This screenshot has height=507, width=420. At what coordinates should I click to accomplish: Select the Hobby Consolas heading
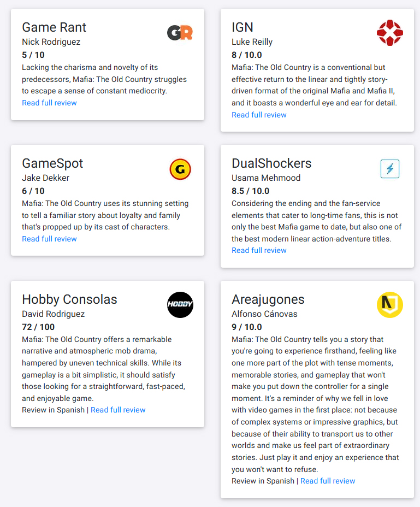pyautogui.click(x=69, y=299)
